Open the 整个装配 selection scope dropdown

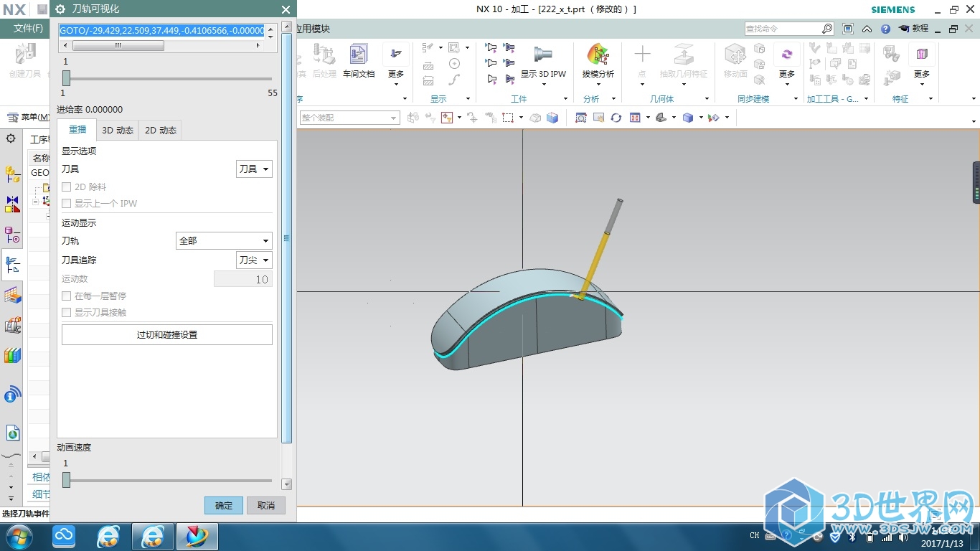[349, 118]
